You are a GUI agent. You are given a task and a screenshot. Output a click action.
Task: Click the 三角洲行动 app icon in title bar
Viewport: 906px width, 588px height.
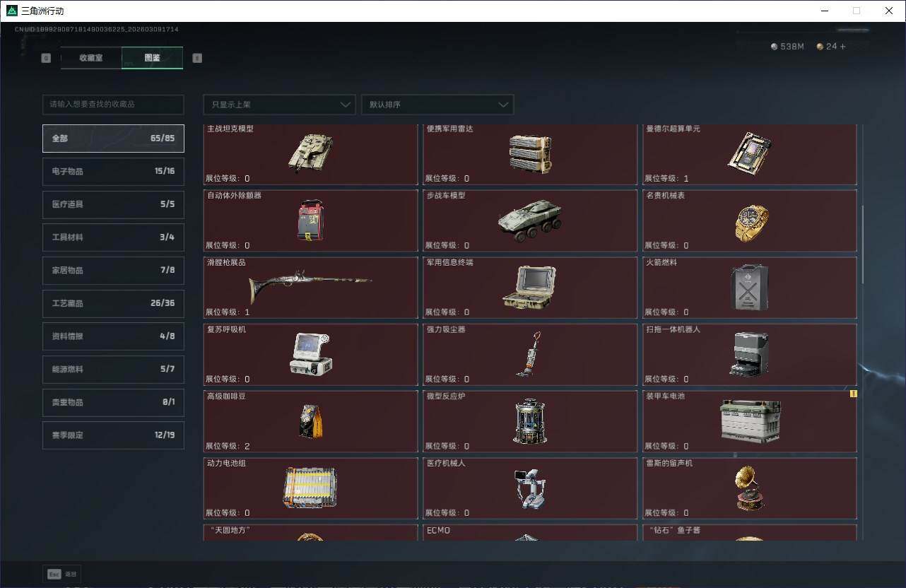[x=12, y=11]
